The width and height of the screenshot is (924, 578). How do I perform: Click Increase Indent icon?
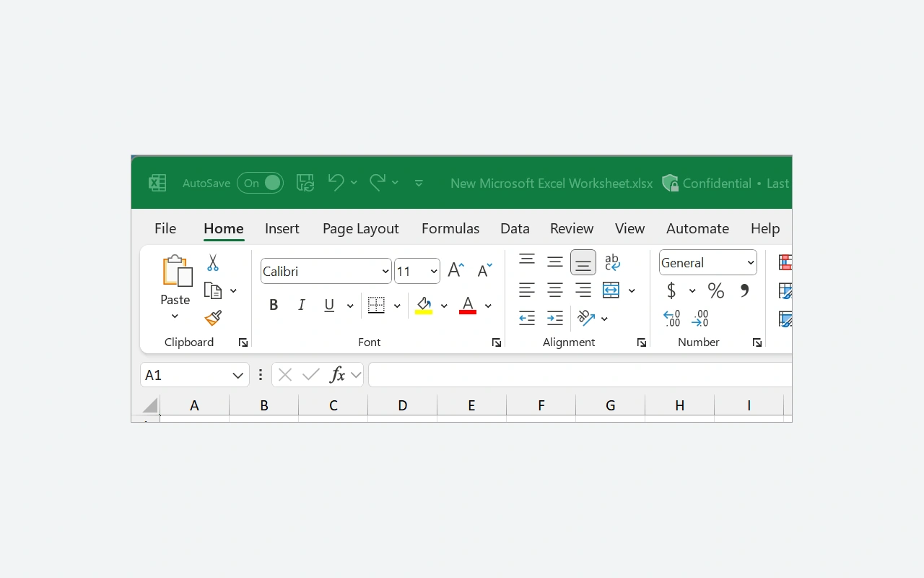[555, 318]
